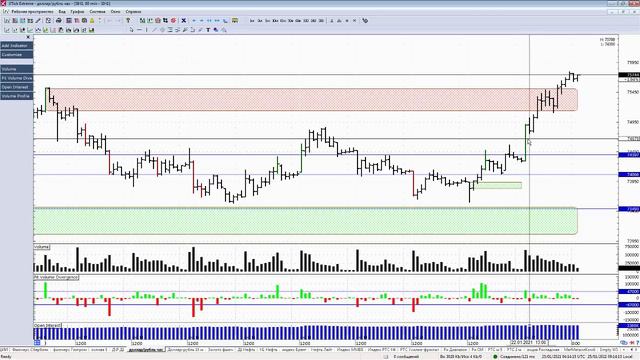
Task: Switch to the Доллар-рубль 15 м tab
Action: (186, 350)
